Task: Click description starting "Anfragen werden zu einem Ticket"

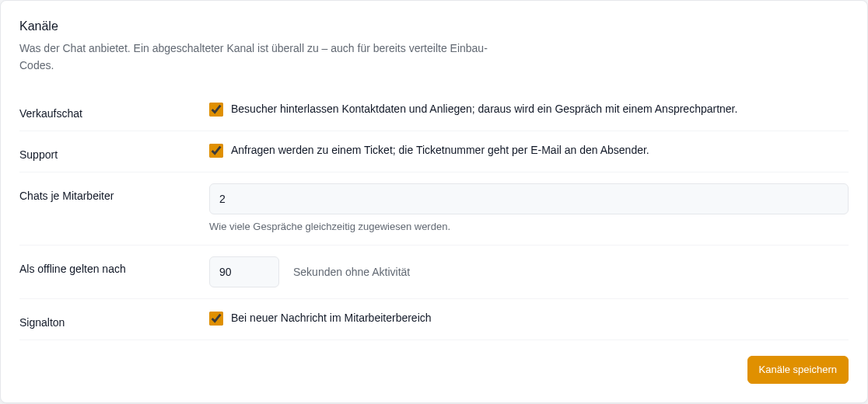Action: (440, 150)
